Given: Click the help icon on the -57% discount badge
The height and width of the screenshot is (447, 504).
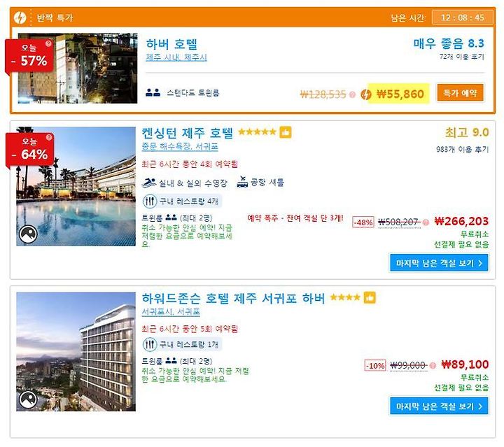Looking at the screenshot, I should 48,43.
